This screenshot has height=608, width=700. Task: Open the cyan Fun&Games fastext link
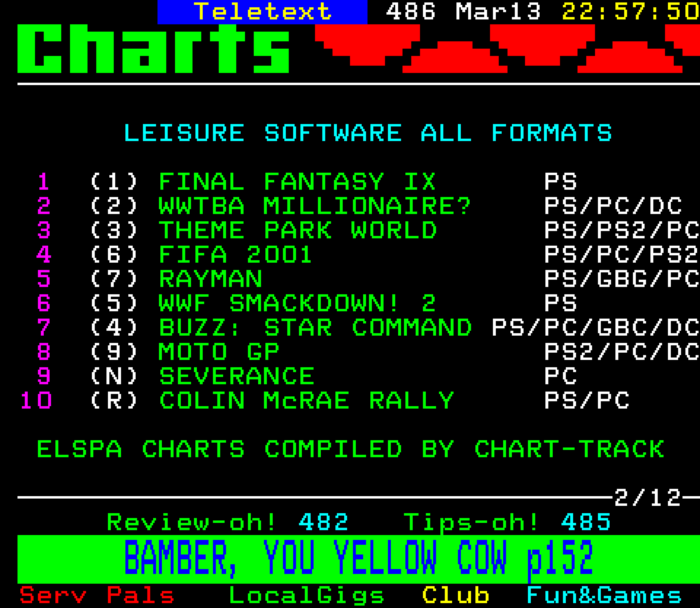click(604, 595)
